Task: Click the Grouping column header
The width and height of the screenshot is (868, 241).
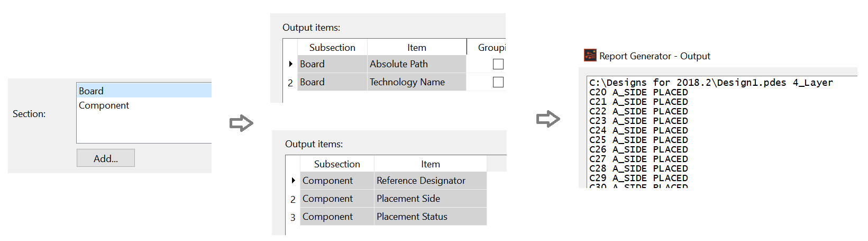Action: click(x=491, y=47)
